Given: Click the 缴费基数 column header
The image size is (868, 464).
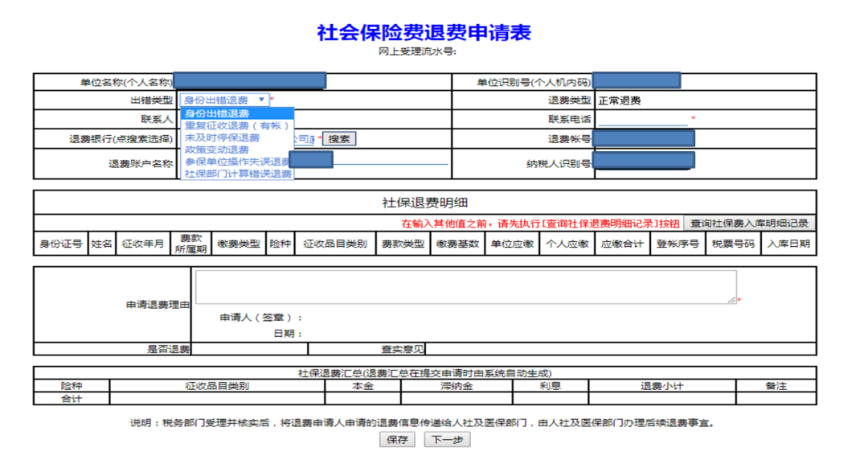Looking at the screenshot, I should [x=457, y=244].
